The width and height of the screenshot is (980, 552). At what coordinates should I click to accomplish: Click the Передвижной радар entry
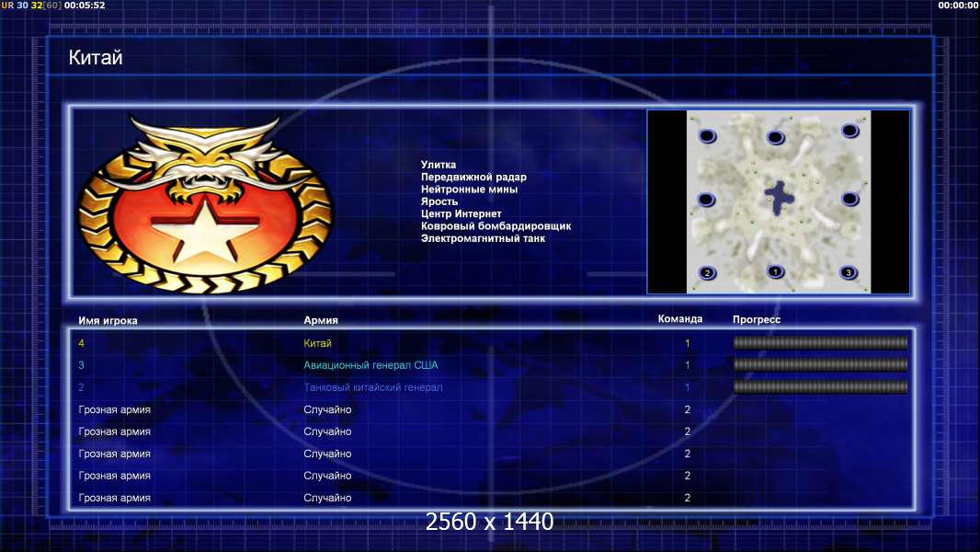click(x=473, y=177)
